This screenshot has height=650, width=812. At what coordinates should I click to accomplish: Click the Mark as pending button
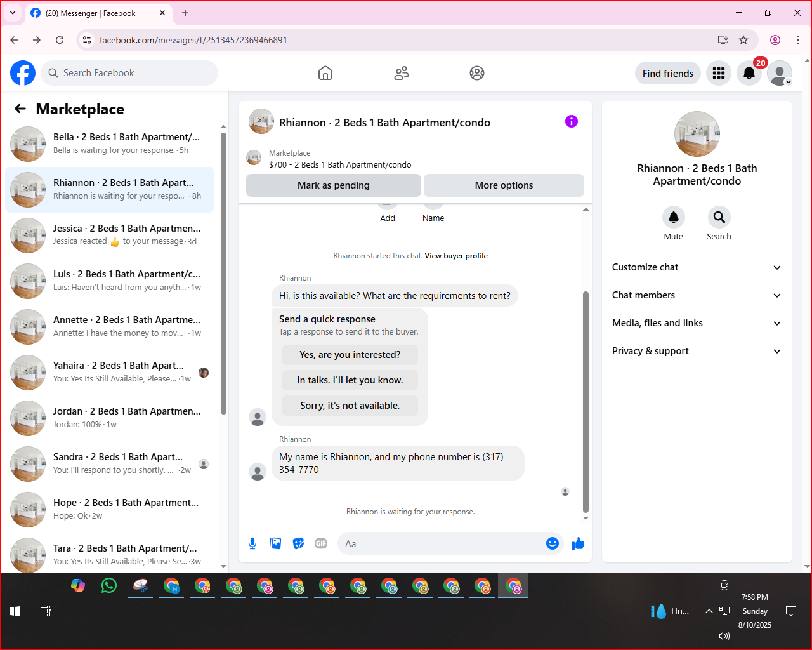pyautogui.click(x=333, y=185)
